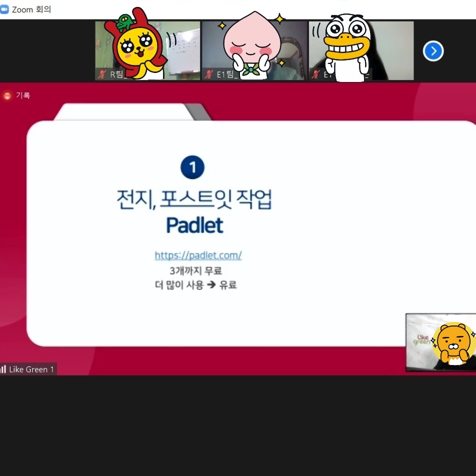
Task: Select the E1팀 peach character video thumbnail
Action: pyautogui.click(x=254, y=50)
